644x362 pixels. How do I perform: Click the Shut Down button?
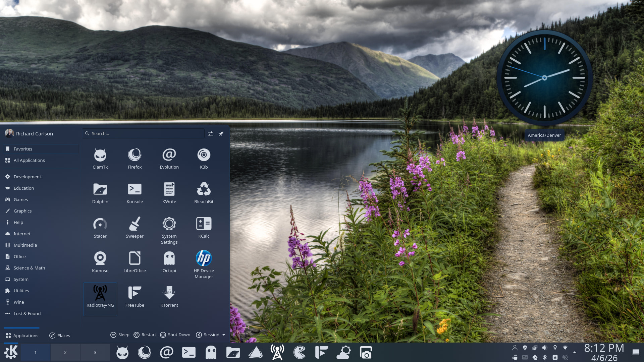click(175, 335)
